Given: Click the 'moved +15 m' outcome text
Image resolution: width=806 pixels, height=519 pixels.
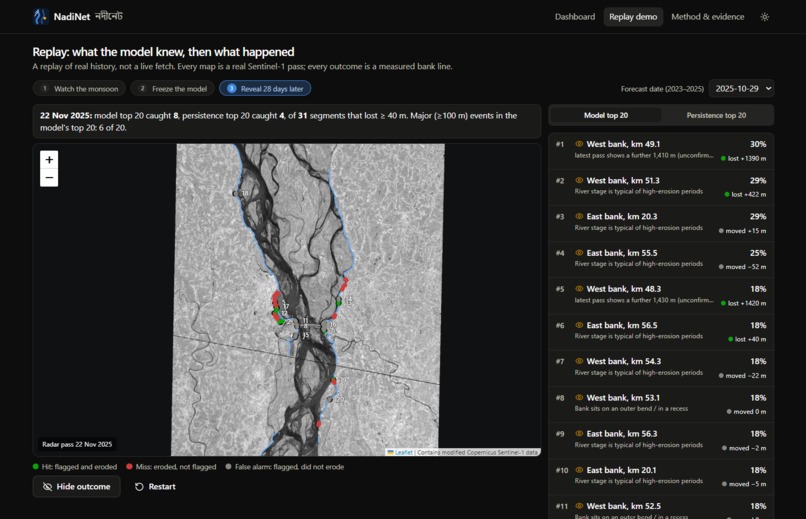Looking at the screenshot, I should point(745,231).
